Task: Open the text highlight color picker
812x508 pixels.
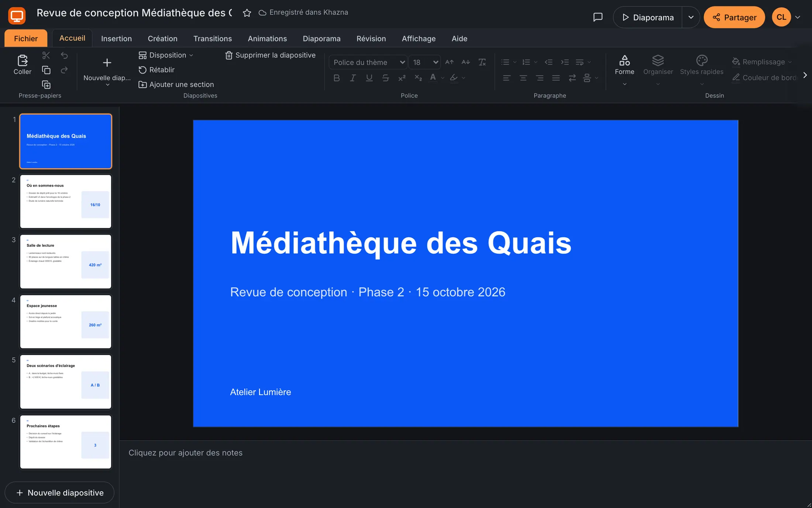Action: (x=454, y=78)
